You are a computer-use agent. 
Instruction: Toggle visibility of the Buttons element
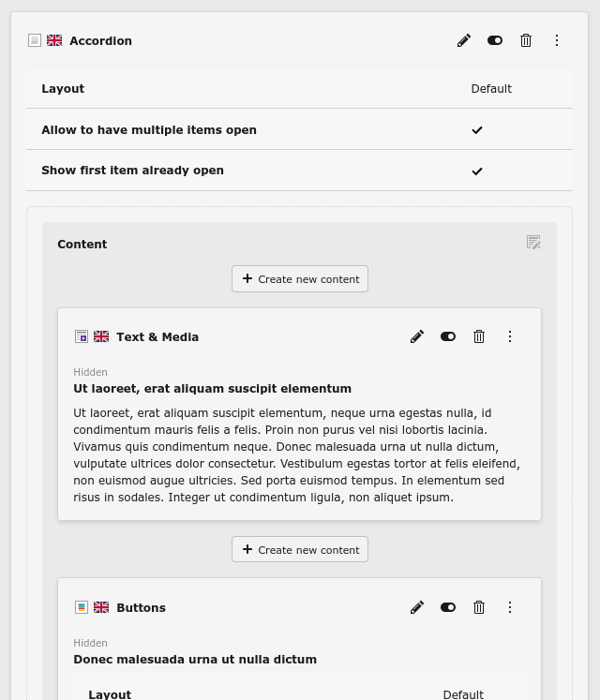[x=448, y=607]
